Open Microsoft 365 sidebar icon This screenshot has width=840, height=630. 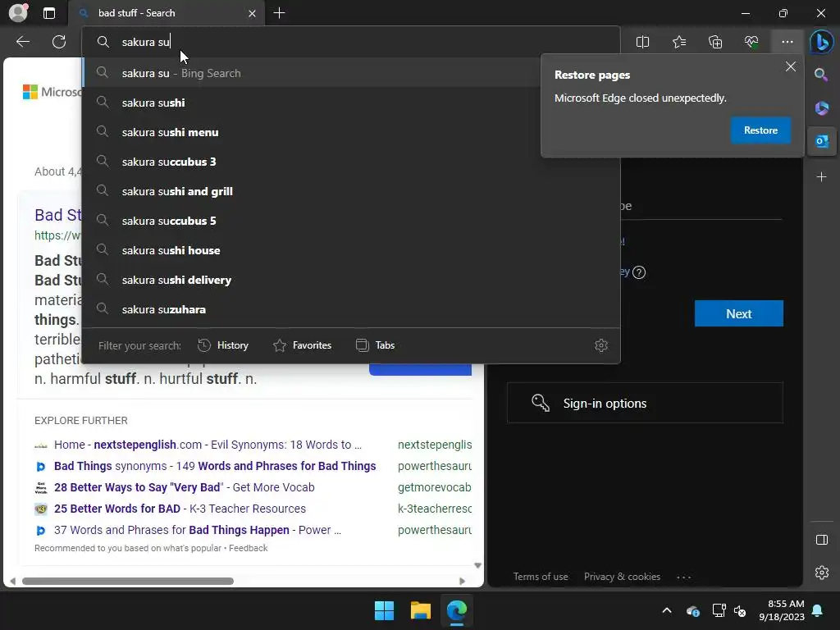pos(821,108)
